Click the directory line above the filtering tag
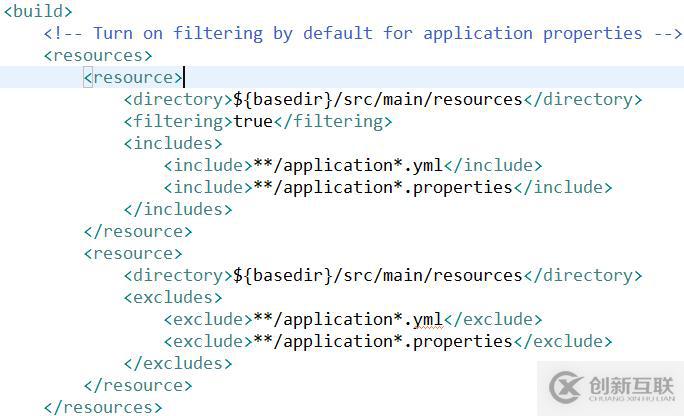Viewport: 684px width, 416px height. 382,99
